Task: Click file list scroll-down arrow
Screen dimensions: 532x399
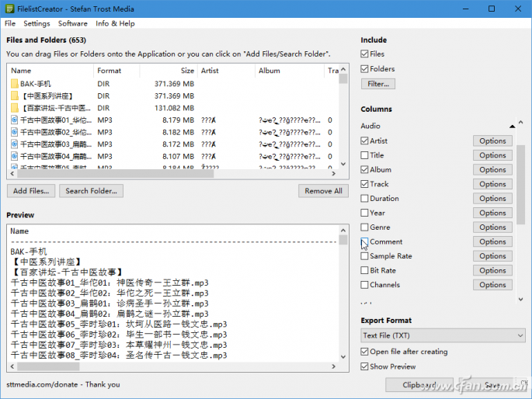Action: click(x=343, y=164)
